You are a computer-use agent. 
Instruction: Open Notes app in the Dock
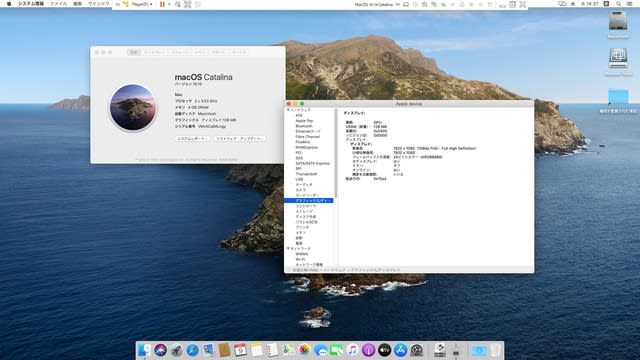(256, 350)
